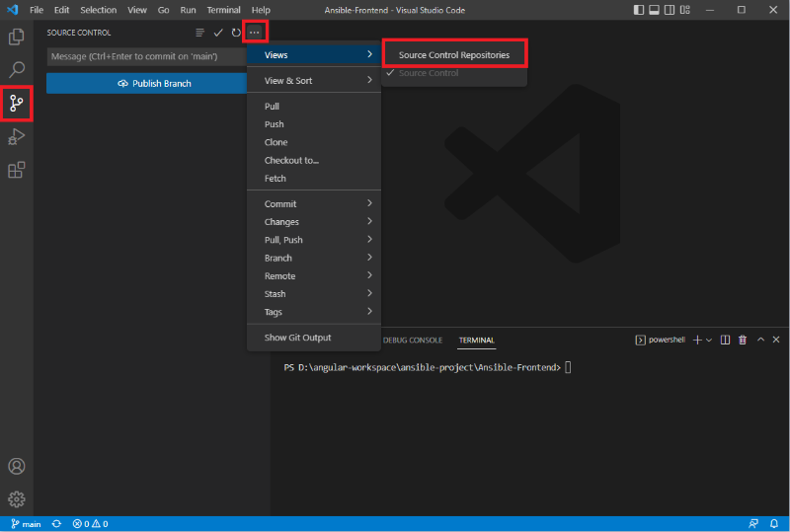Click the Publish Branch button

pyautogui.click(x=146, y=83)
